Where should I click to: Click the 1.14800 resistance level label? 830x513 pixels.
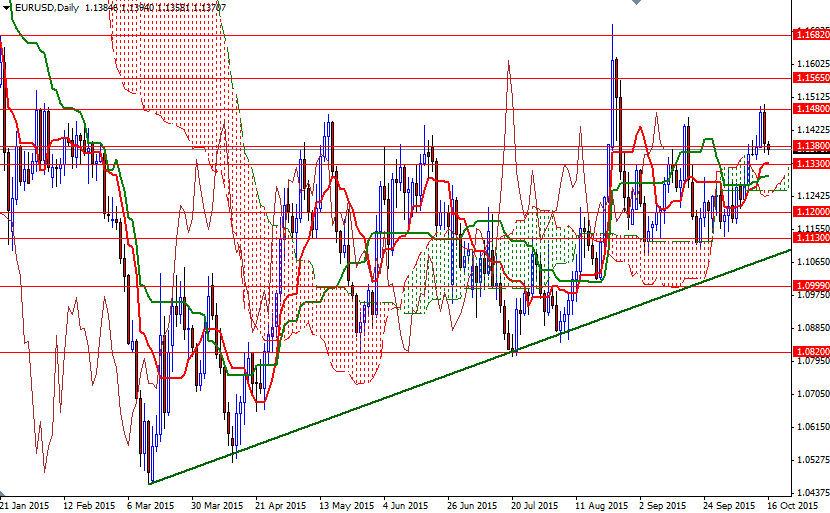[810, 108]
